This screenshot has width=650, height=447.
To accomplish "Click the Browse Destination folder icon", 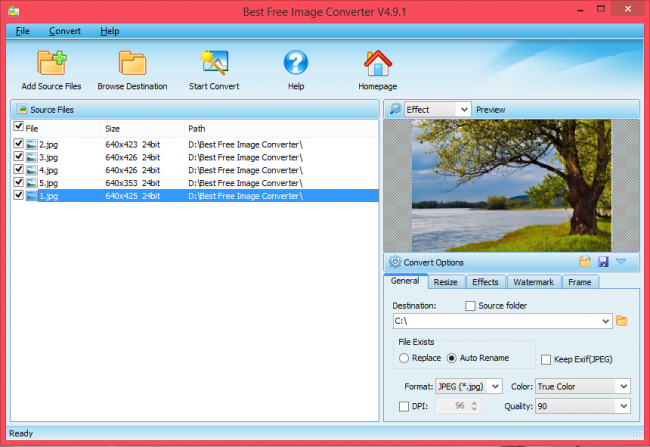I will [132, 63].
